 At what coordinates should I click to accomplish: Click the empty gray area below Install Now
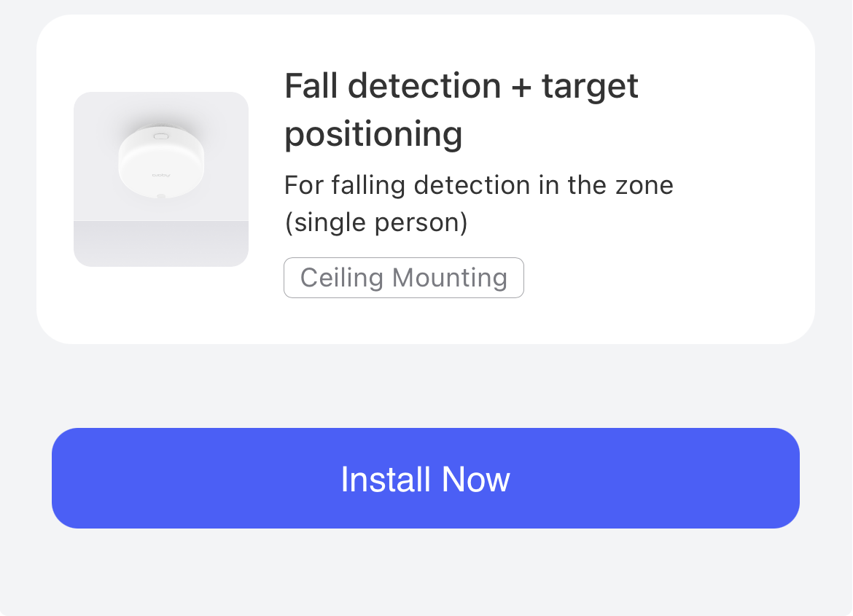click(426, 572)
